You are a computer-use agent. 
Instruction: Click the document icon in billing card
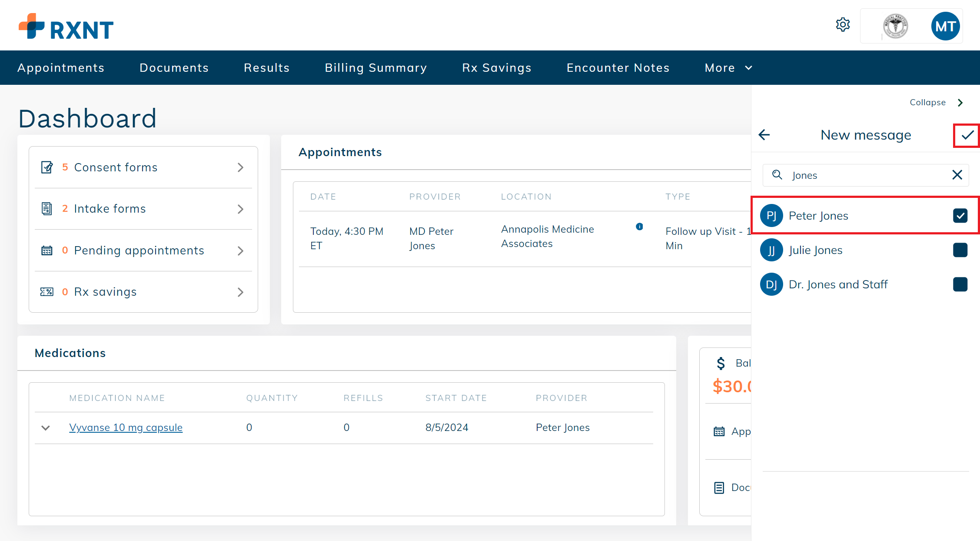719,488
